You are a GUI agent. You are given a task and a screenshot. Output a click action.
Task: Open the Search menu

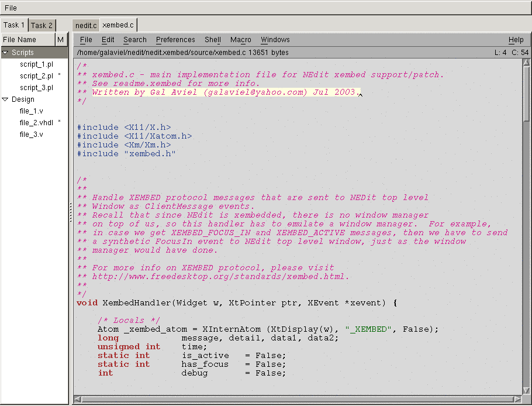coord(134,40)
